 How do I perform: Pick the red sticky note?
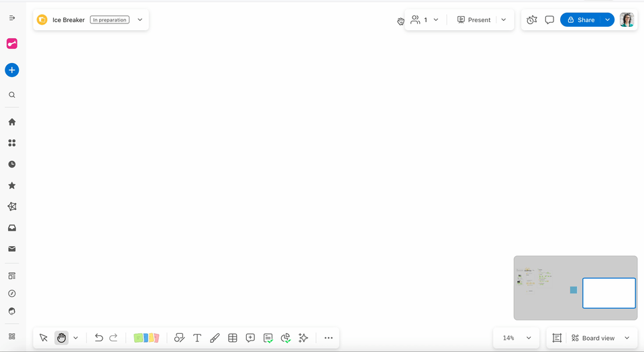156,338
